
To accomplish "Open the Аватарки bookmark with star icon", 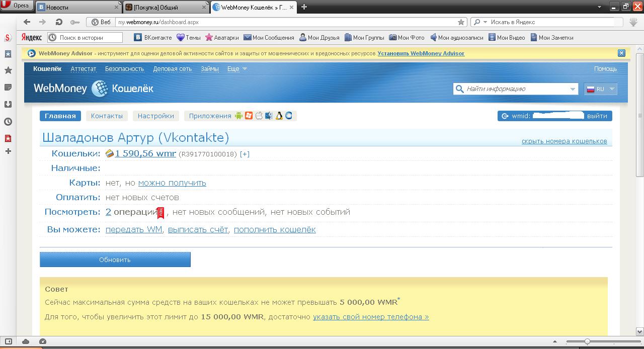I will [222, 38].
